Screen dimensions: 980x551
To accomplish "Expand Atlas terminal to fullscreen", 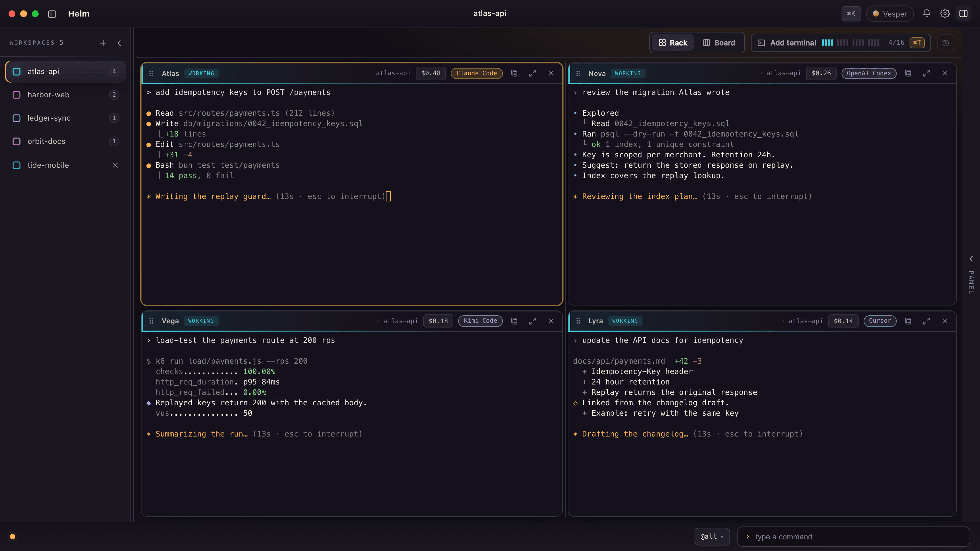I will (532, 73).
